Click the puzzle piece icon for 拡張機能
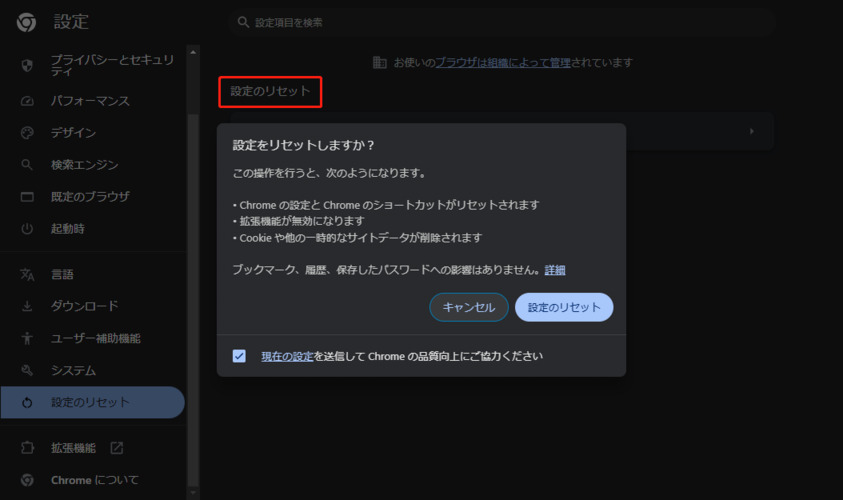This screenshot has height=500, width=843. click(x=27, y=448)
